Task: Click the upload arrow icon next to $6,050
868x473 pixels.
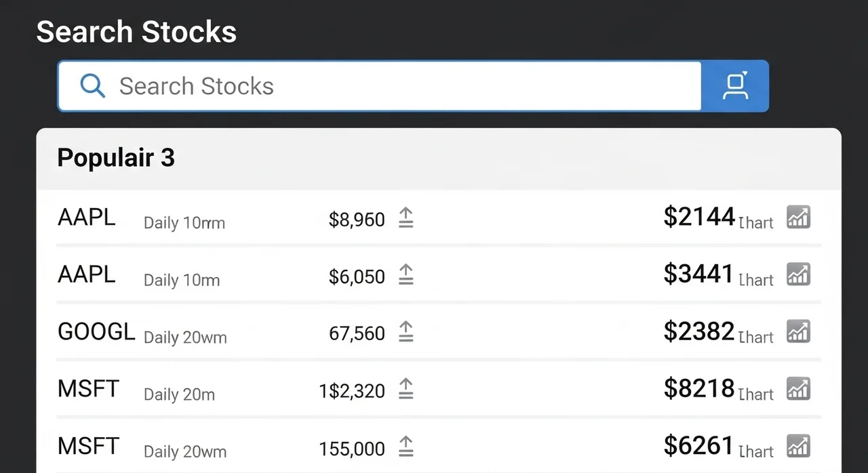Action: pos(406,275)
